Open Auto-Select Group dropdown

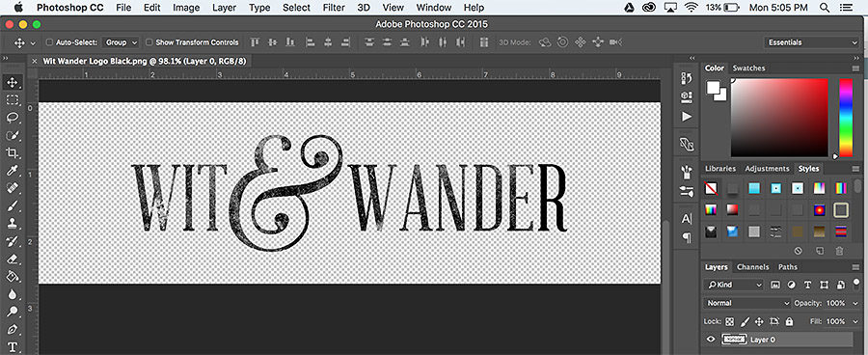122,42
